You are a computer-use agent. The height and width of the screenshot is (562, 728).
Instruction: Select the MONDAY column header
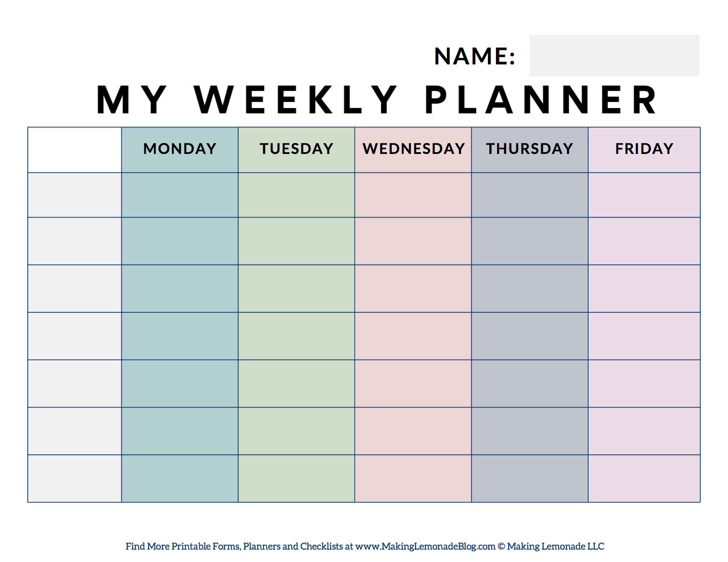tap(180, 149)
